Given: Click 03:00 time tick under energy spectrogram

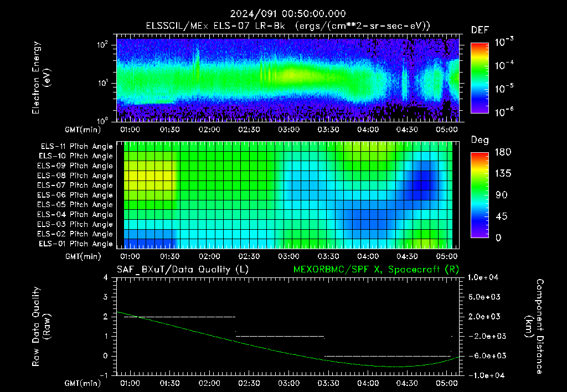Looking at the screenshot, I should click(288, 130).
